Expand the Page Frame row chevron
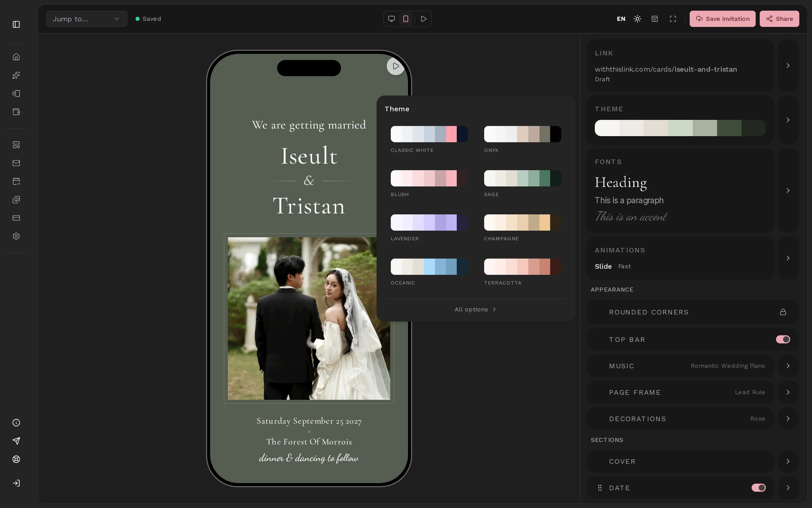Viewport: 812px width, 508px height. pyautogui.click(x=788, y=392)
